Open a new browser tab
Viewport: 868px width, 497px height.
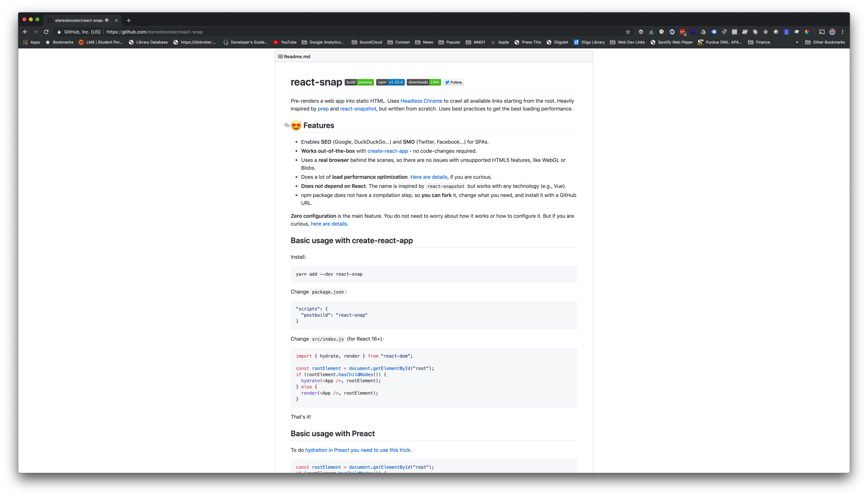[128, 21]
